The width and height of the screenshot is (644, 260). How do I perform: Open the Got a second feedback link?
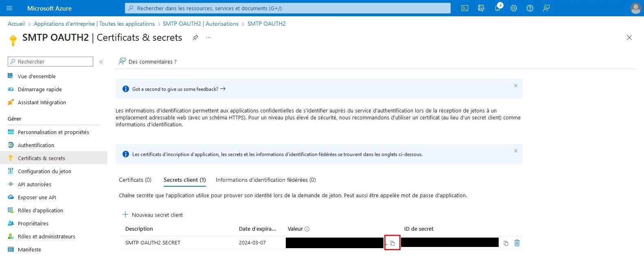tap(179, 89)
